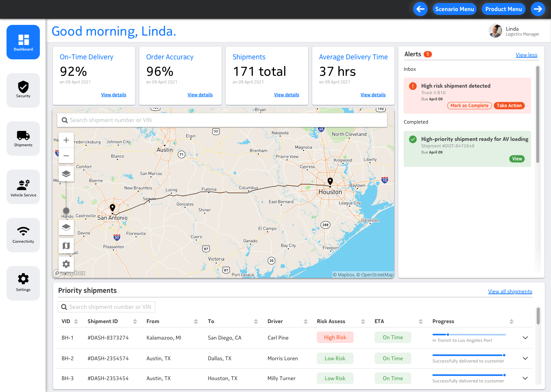
Task: Click the back arrow in the top bar
Action: [421, 9]
